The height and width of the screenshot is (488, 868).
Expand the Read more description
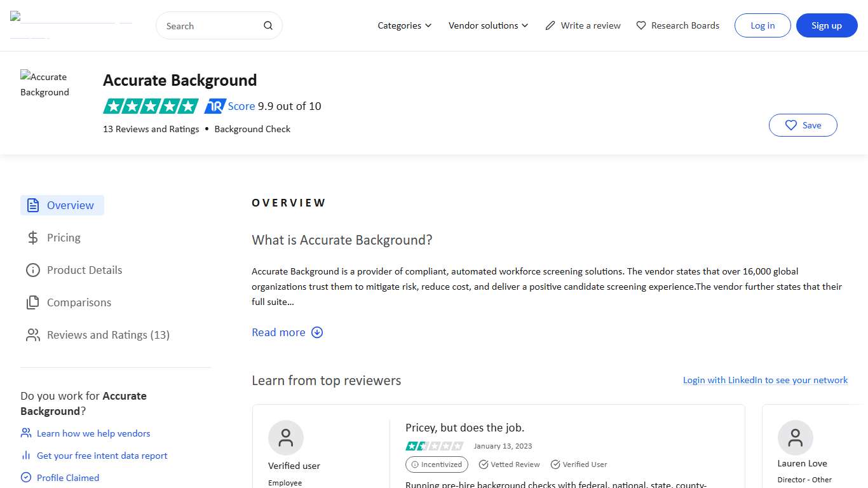(287, 332)
